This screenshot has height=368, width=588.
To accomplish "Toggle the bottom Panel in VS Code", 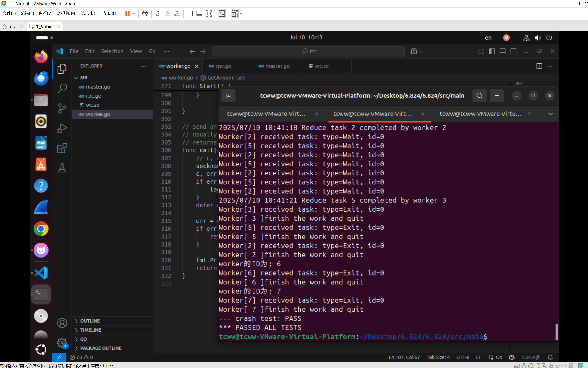I will 502,51.
